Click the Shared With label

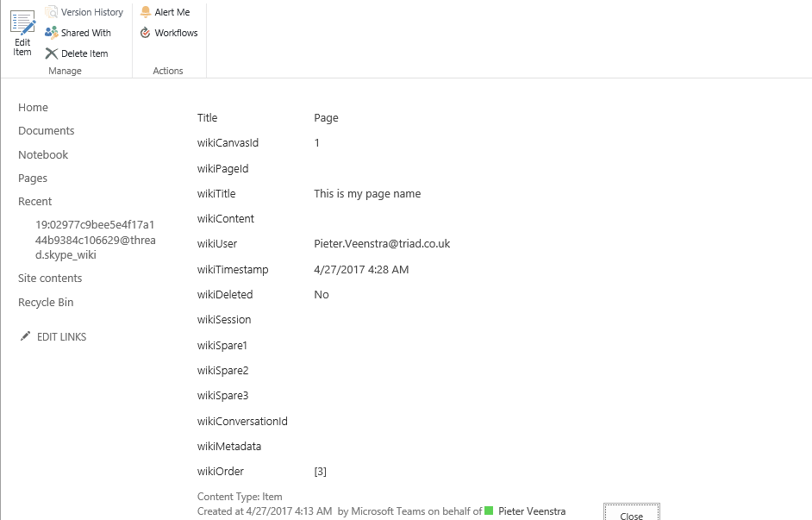[x=86, y=33]
